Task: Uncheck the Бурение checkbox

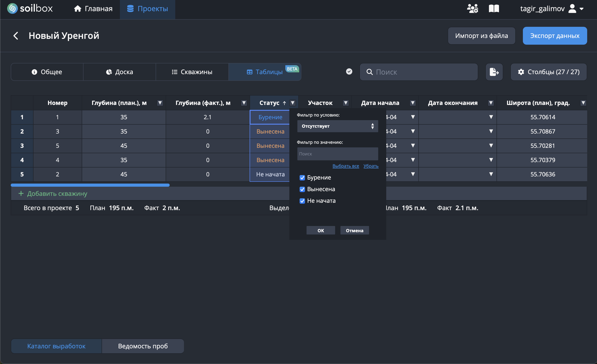Action: (302, 178)
